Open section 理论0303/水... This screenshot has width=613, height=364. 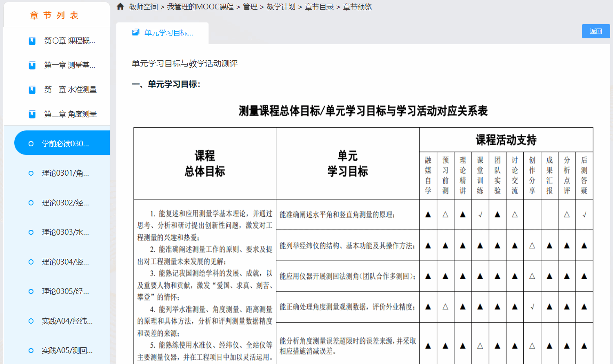65,232
